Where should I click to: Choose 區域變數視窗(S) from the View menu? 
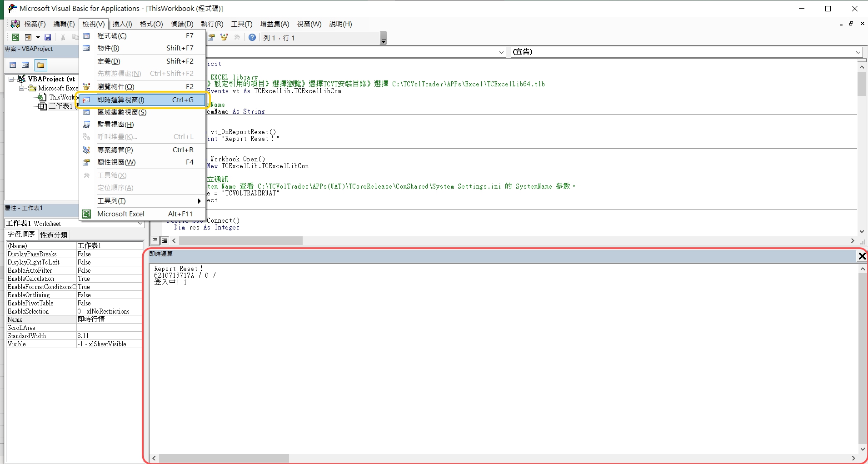143,112
